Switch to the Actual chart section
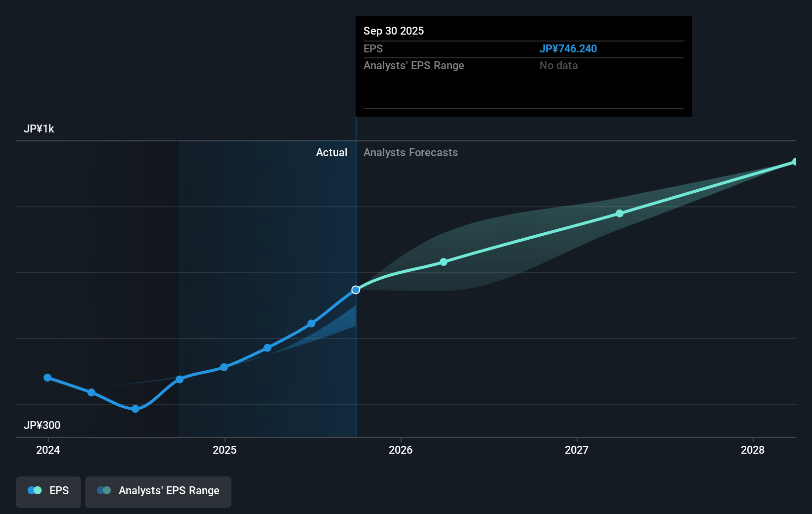Image resolution: width=812 pixels, height=514 pixels. [x=331, y=152]
